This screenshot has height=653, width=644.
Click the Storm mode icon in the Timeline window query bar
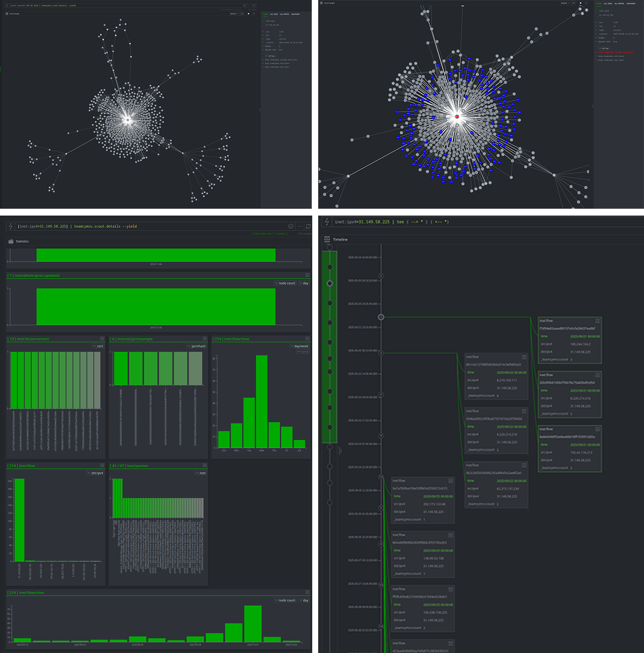pos(327,221)
